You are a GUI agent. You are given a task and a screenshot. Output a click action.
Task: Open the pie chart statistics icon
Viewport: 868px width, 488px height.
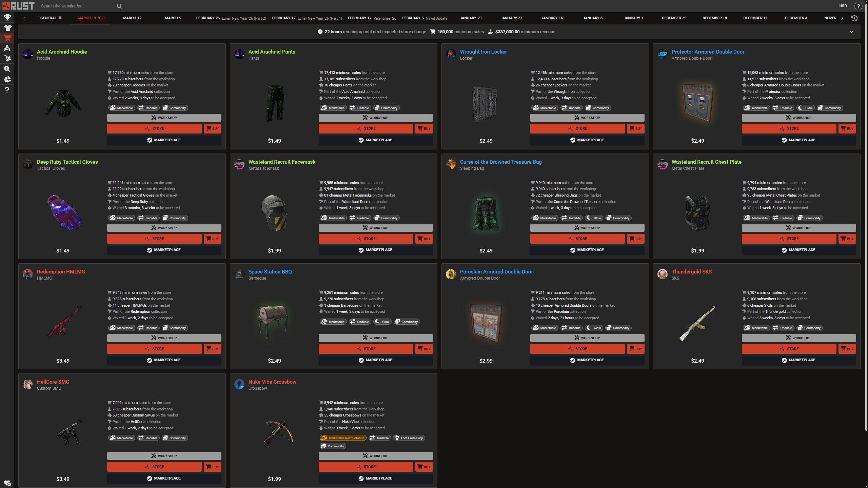tap(7, 80)
